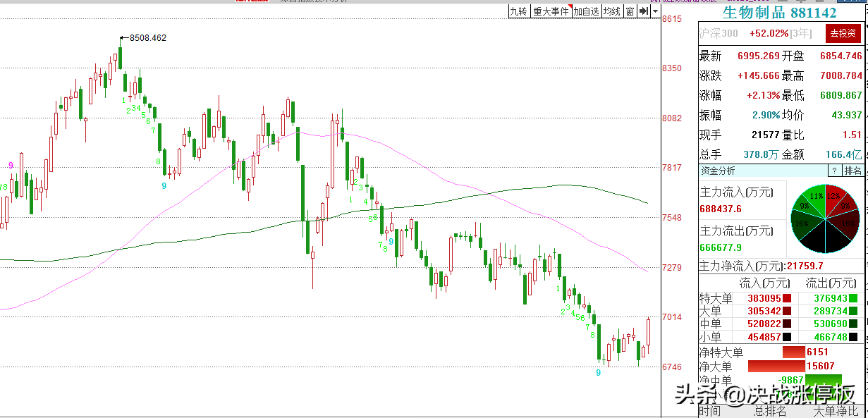Screen dimensions: 868x418
Task: Click the ? help icon in 资金分析 panel
Action: point(833,171)
